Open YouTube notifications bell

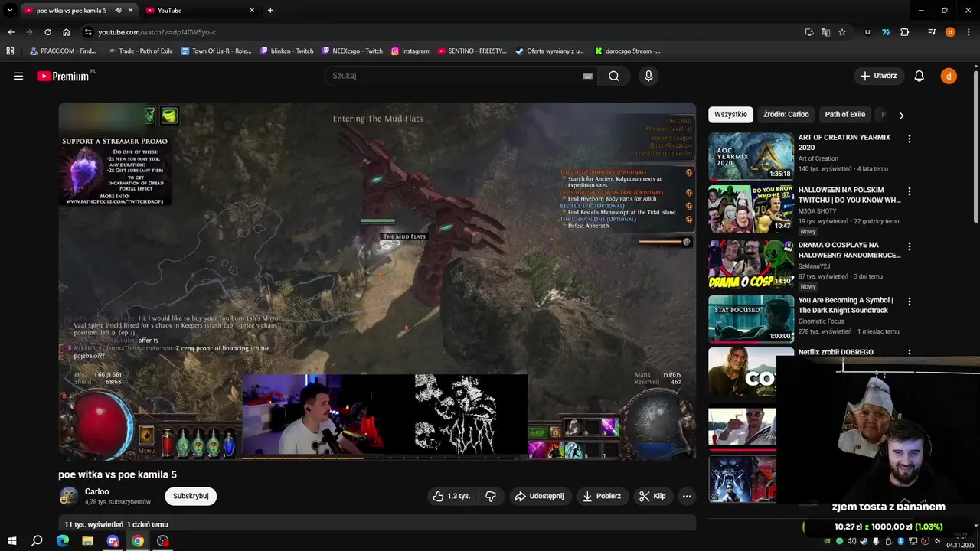[x=920, y=76]
